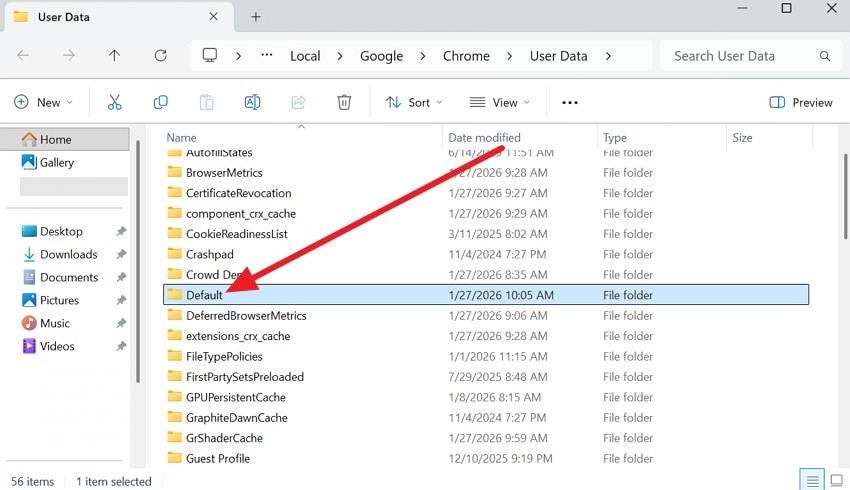850x490 pixels.
Task: Expand chevron after the monitor icon
Action: coord(239,56)
